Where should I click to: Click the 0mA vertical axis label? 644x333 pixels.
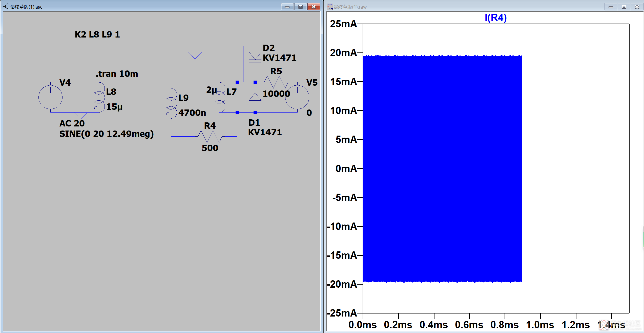346,169
